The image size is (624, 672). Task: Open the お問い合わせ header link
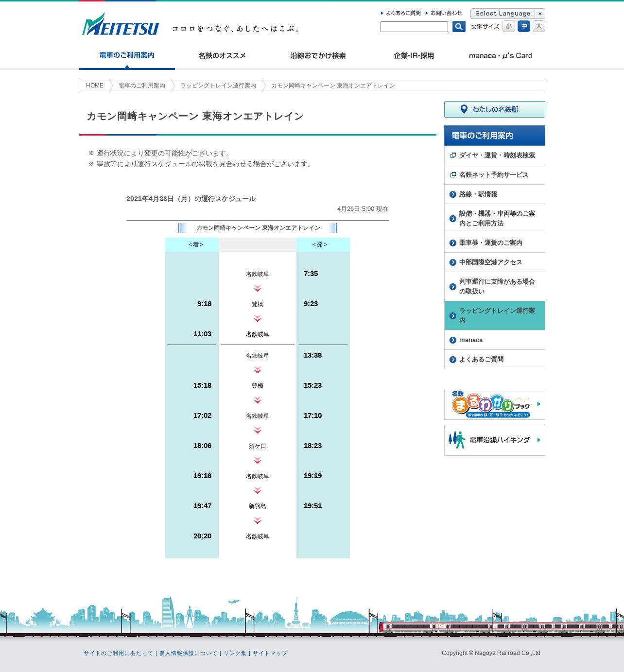pyautogui.click(x=444, y=13)
